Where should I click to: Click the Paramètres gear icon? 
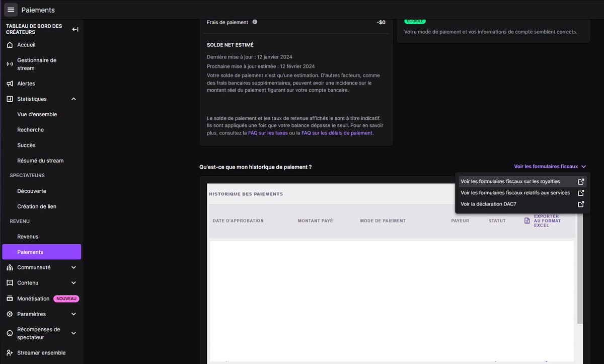(x=10, y=314)
